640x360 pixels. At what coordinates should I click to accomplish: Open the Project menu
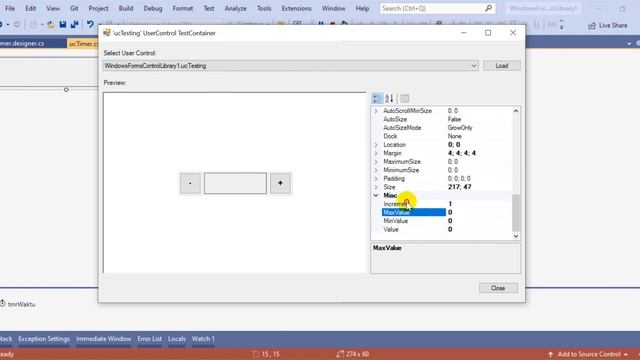[x=98, y=8]
